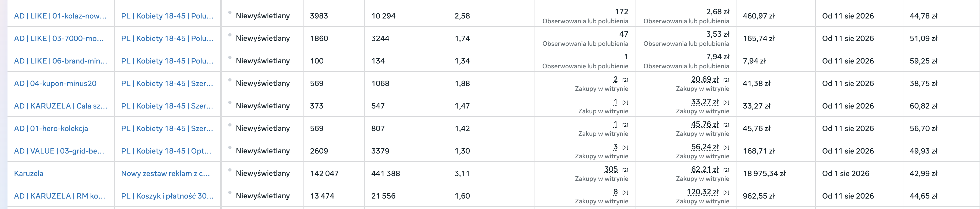Image resolution: width=980 pixels, height=209 pixels.
Task: Click the underlined 305 results value
Action: tap(611, 169)
